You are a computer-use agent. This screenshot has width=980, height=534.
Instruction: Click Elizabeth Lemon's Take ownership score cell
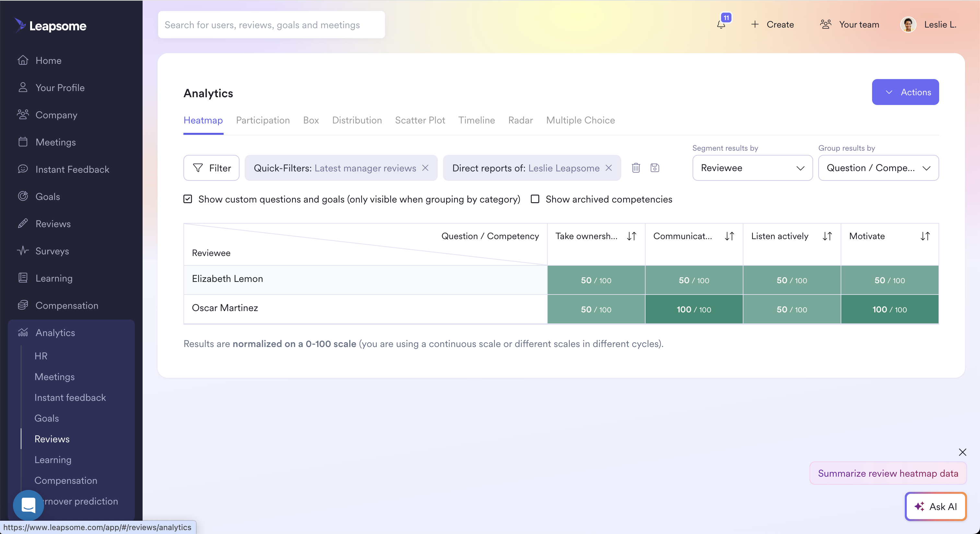tap(596, 280)
